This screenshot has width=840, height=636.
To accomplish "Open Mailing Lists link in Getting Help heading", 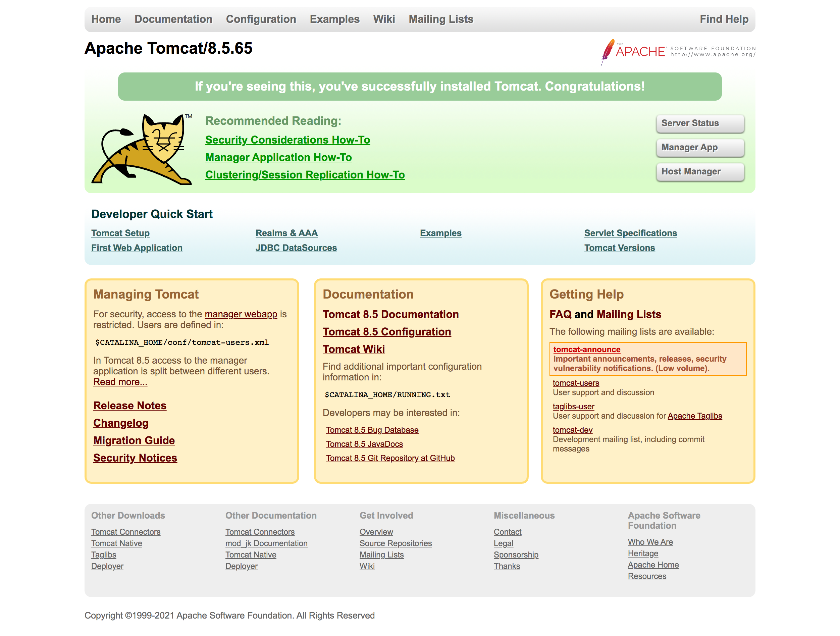I will pyautogui.click(x=629, y=314).
